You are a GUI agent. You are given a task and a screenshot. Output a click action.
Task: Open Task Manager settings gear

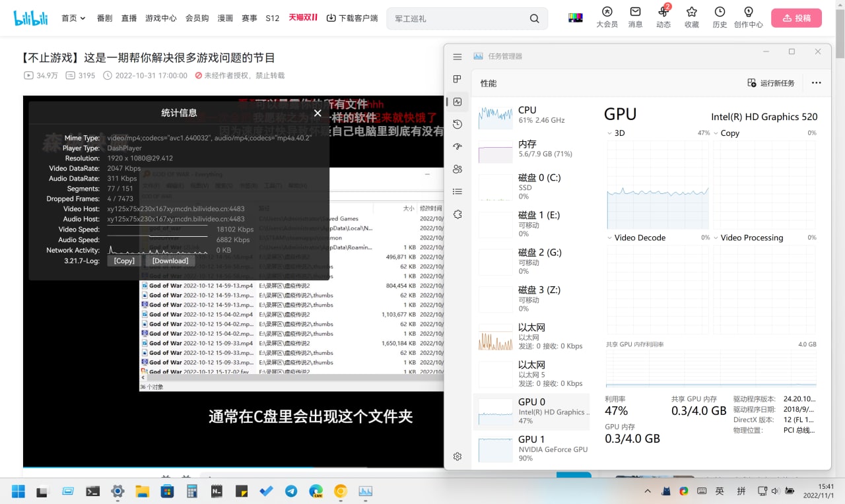(x=457, y=456)
